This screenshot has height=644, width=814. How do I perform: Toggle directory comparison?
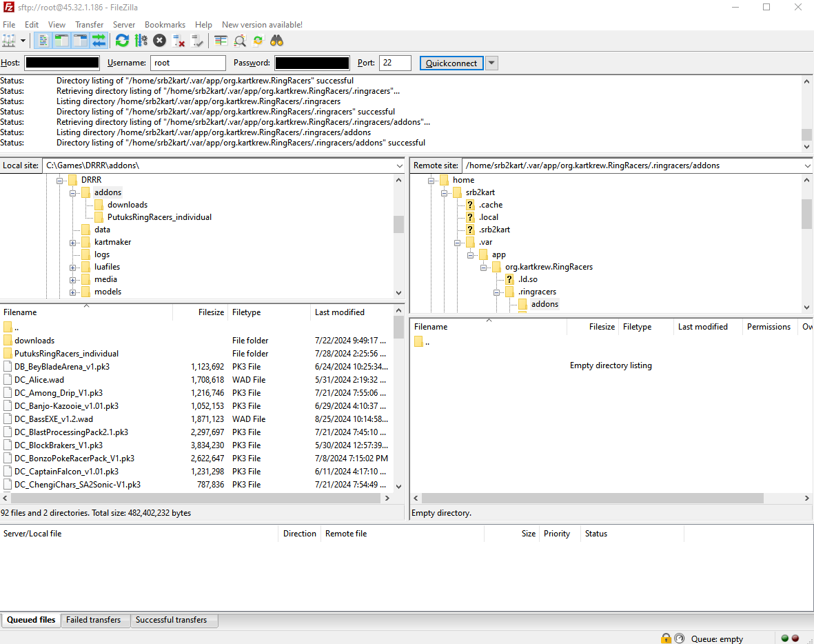coord(239,41)
